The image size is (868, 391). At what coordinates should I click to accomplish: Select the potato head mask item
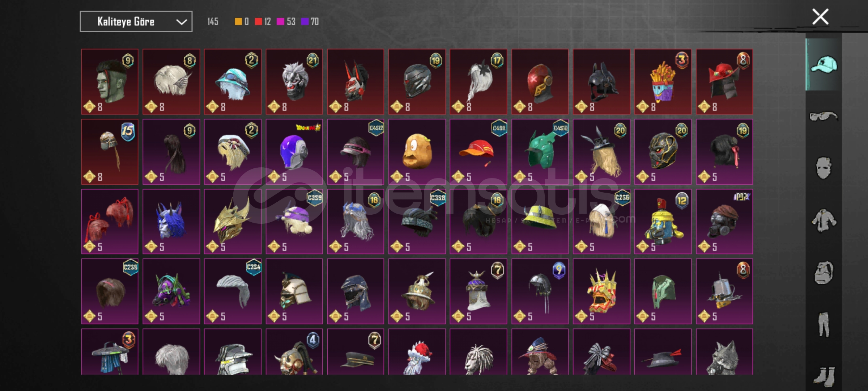pos(417,152)
